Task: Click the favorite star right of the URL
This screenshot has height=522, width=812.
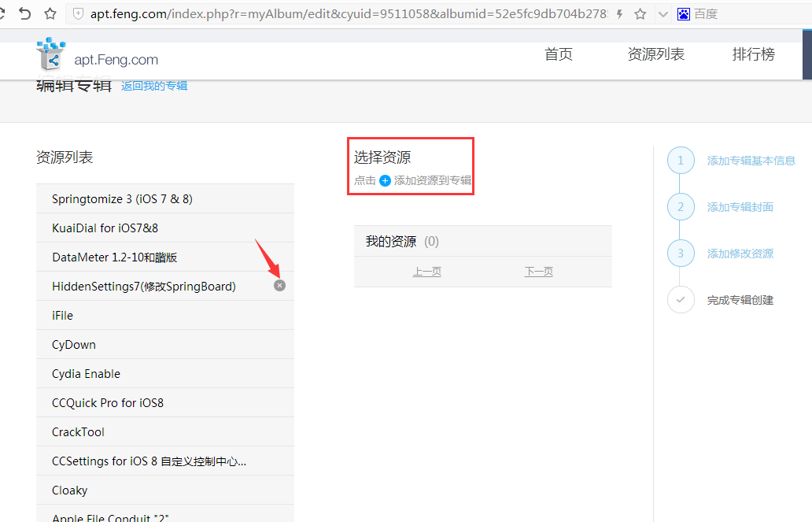Action: [x=640, y=14]
